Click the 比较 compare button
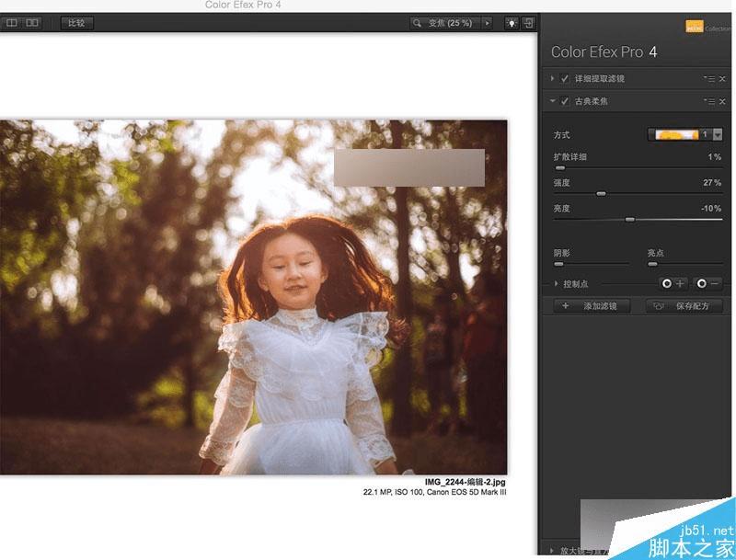 (76, 22)
